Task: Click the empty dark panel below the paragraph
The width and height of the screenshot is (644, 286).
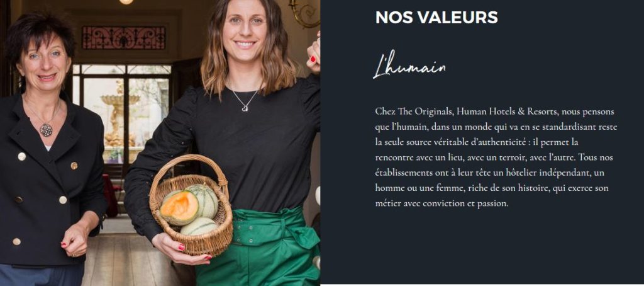Action: [x=482, y=247]
